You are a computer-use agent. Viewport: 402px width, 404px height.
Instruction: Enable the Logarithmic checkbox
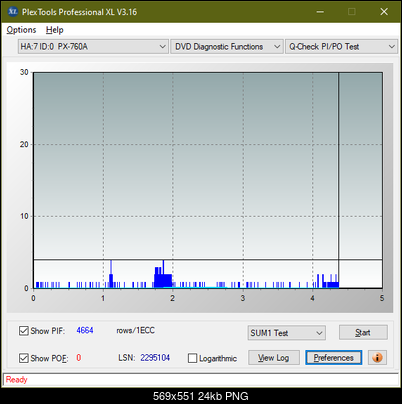point(192,358)
